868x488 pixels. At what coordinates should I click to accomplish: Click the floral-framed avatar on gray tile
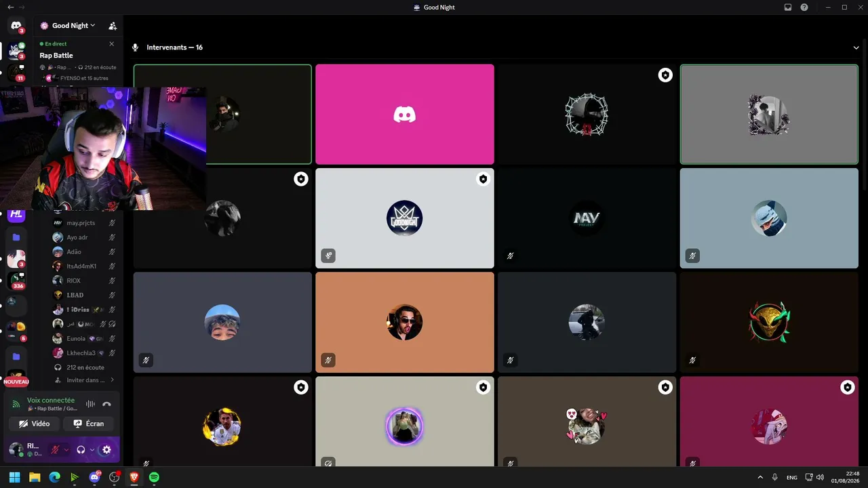[x=769, y=115]
